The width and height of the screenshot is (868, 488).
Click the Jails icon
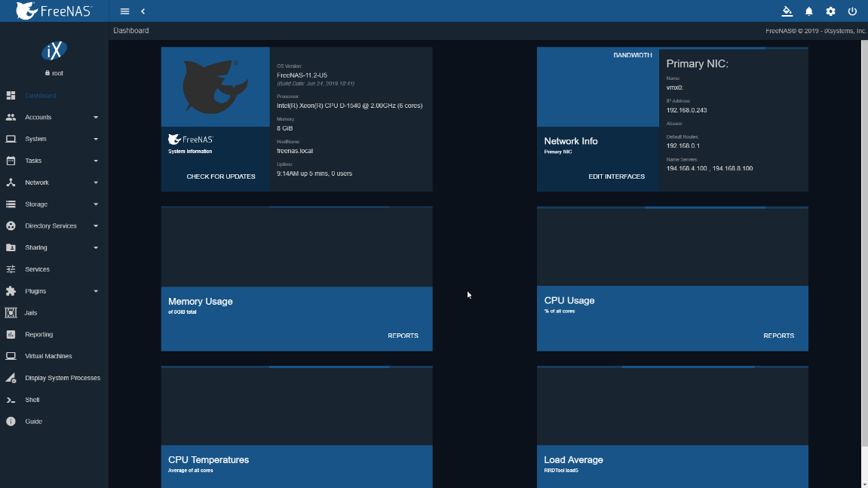(x=11, y=312)
